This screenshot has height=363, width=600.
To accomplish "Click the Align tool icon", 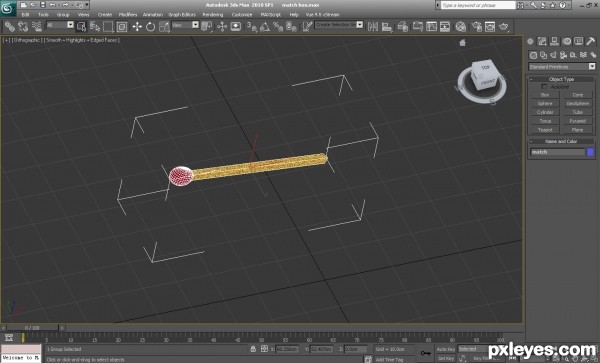I will [387, 26].
